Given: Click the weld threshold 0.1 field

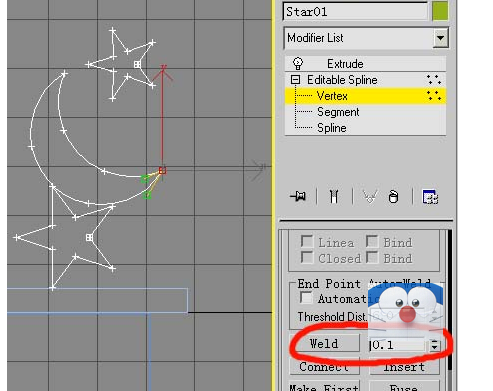Looking at the screenshot, I should (x=397, y=345).
